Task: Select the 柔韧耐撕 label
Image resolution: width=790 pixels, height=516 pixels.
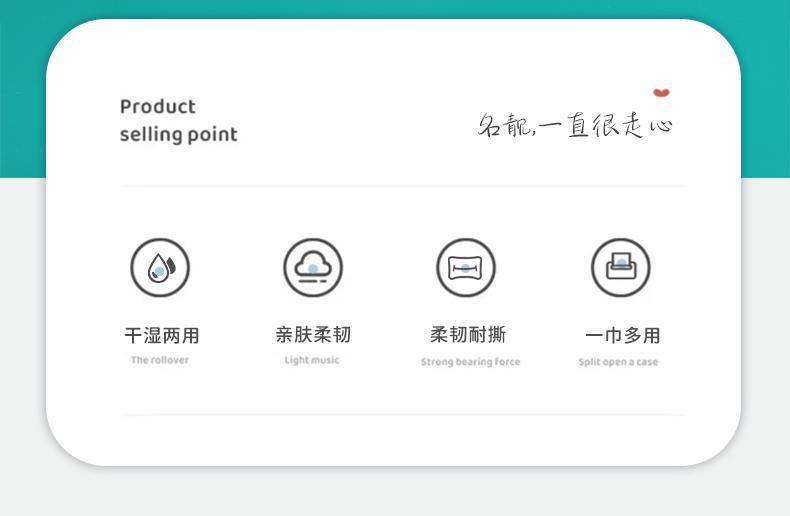Action: point(468,335)
